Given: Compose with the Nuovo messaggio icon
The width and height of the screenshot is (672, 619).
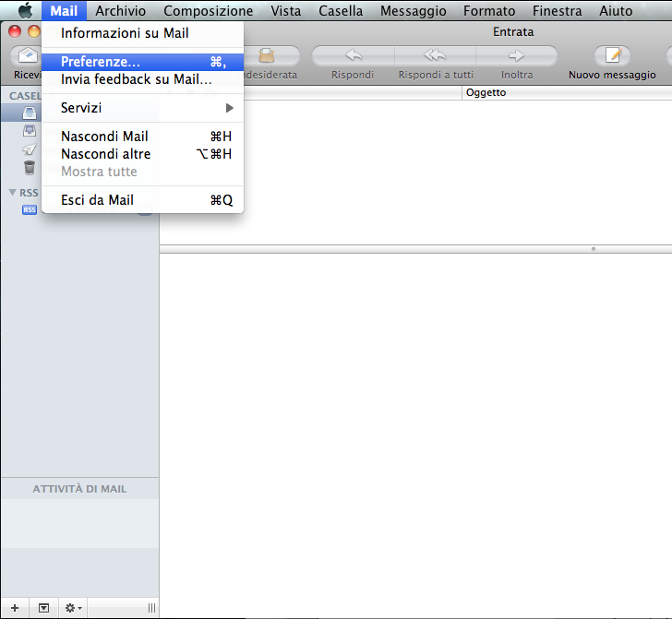Looking at the screenshot, I should click(612, 55).
